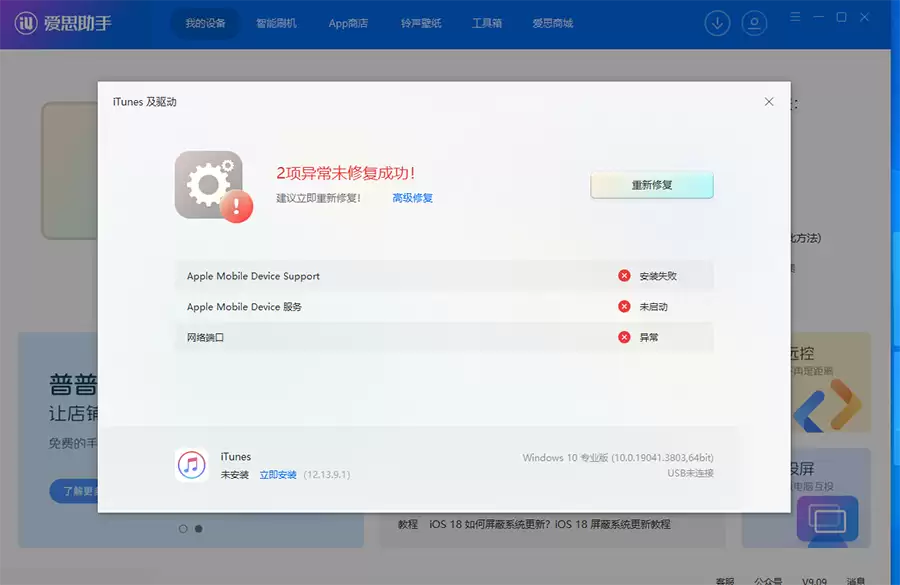
Task: Click the 高级修复 link
Action: 413,198
